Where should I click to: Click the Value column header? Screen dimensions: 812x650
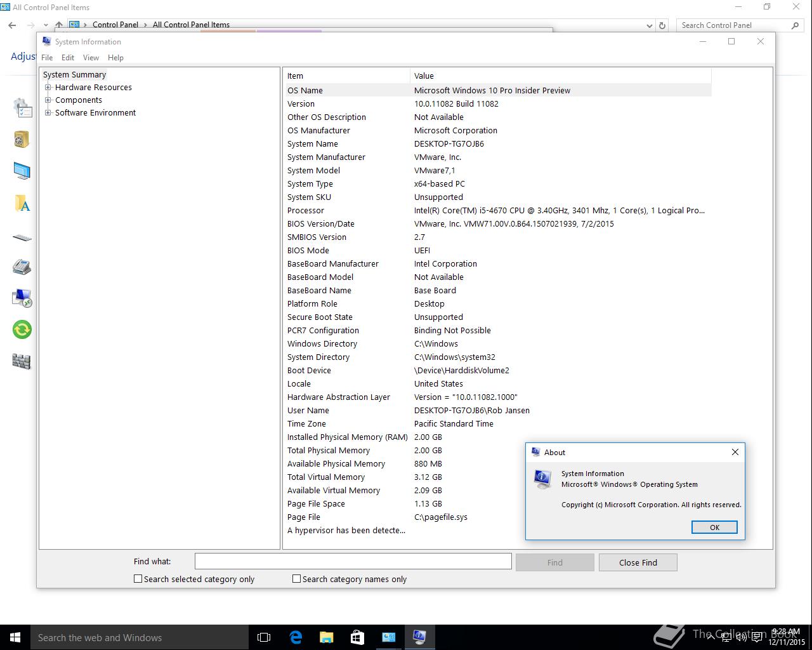(561, 76)
